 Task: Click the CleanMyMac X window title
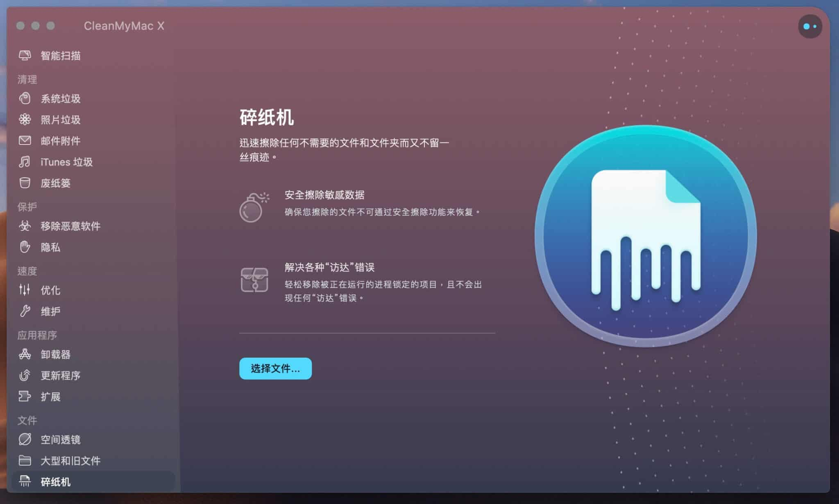coord(124,26)
